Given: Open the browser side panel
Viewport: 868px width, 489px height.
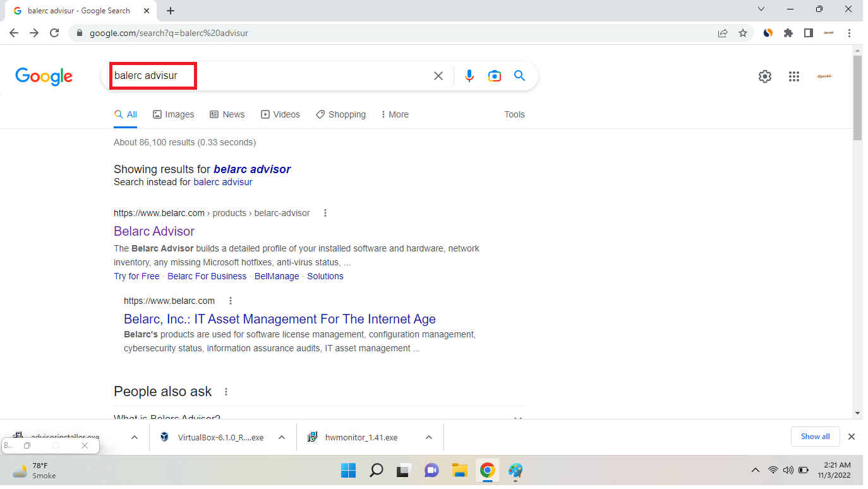Looking at the screenshot, I should [x=809, y=33].
